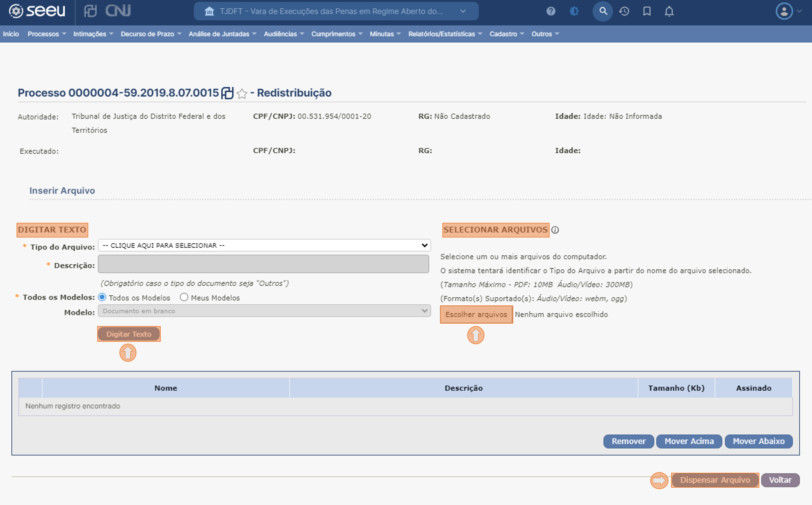The width and height of the screenshot is (812, 505).
Task: Open the bookmarks icon
Action: [x=647, y=11]
